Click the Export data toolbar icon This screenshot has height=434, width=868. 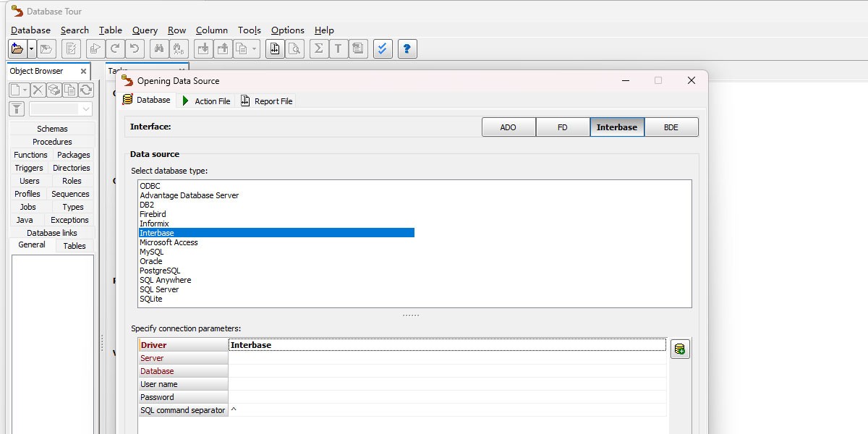224,49
